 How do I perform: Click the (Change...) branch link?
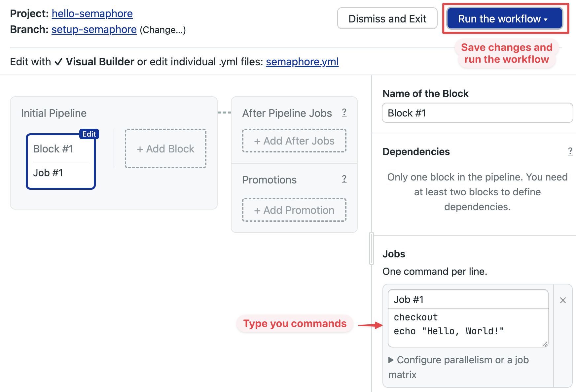point(163,30)
